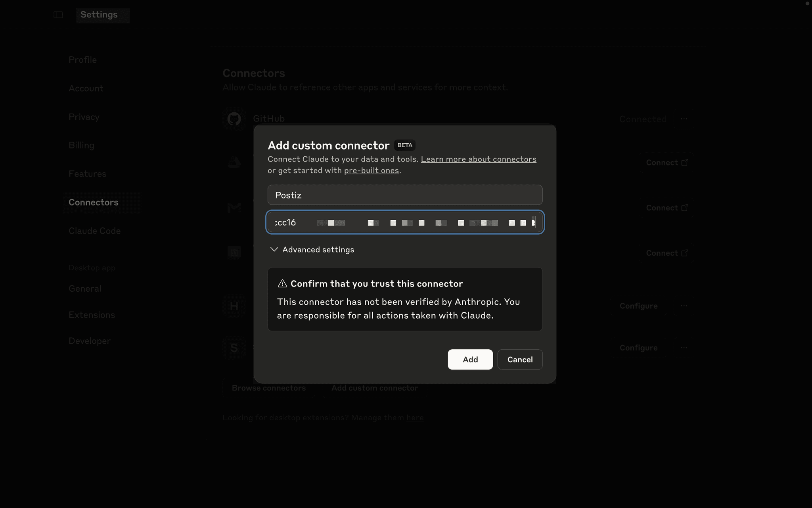Click the 'Desktop app' sidebar heading
The height and width of the screenshot is (508, 812).
point(92,268)
